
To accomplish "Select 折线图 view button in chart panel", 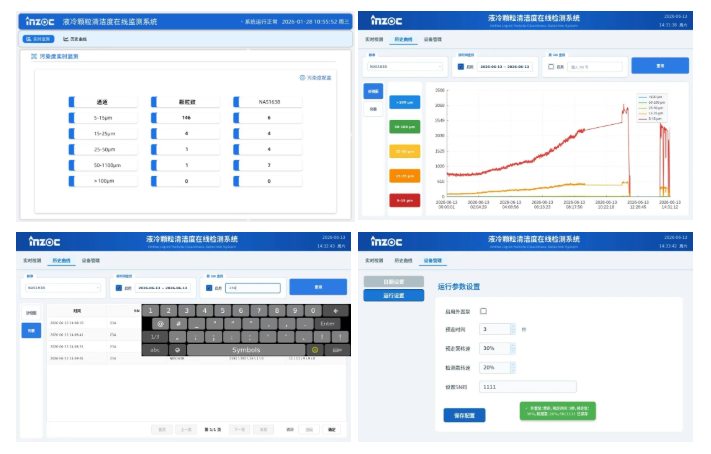I will [x=373, y=91].
